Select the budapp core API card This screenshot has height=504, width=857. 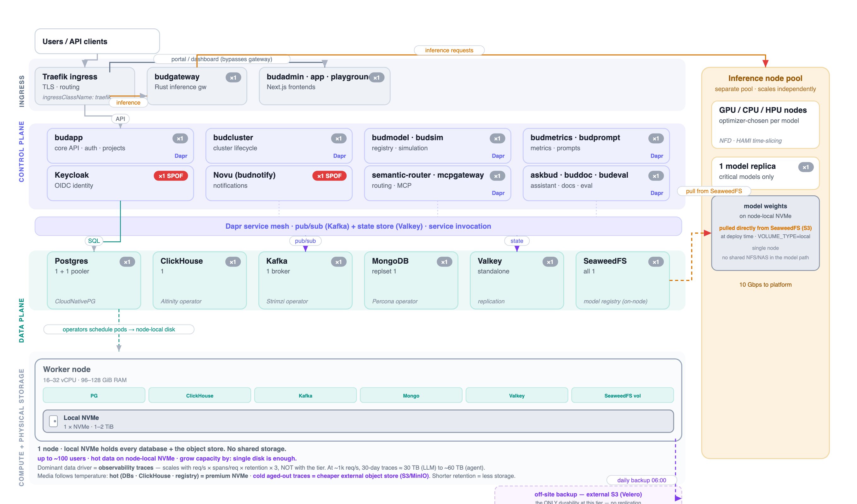tap(120, 146)
